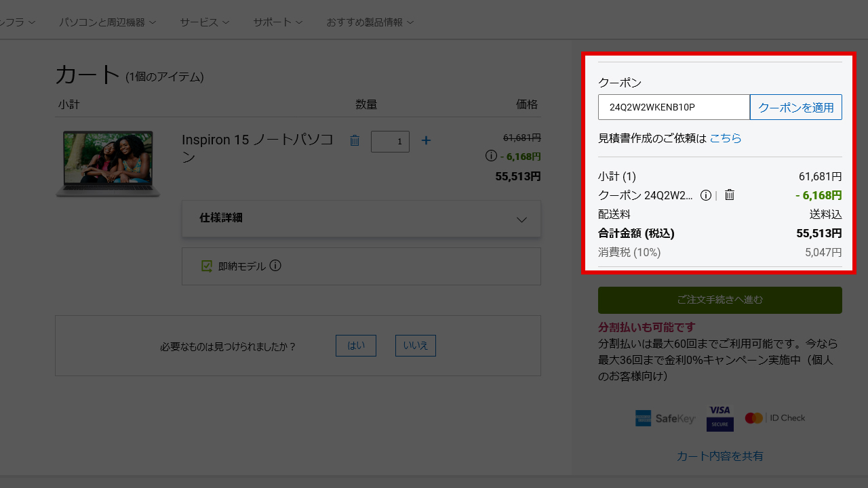This screenshot has height=488, width=868.
Task: Answer はい to the feedback question
Action: pyautogui.click(x=356, y=346)
